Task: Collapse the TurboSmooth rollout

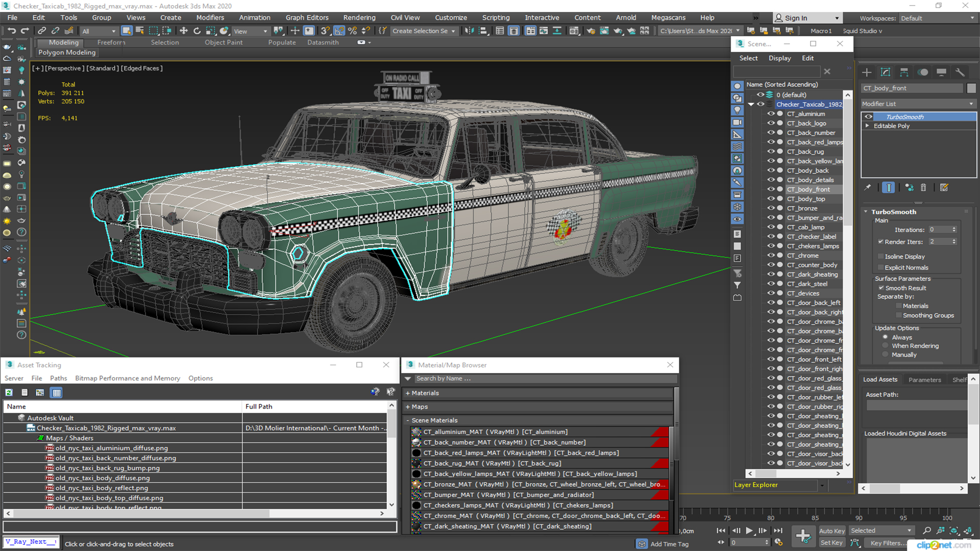Action: click(x=866, y=212)
